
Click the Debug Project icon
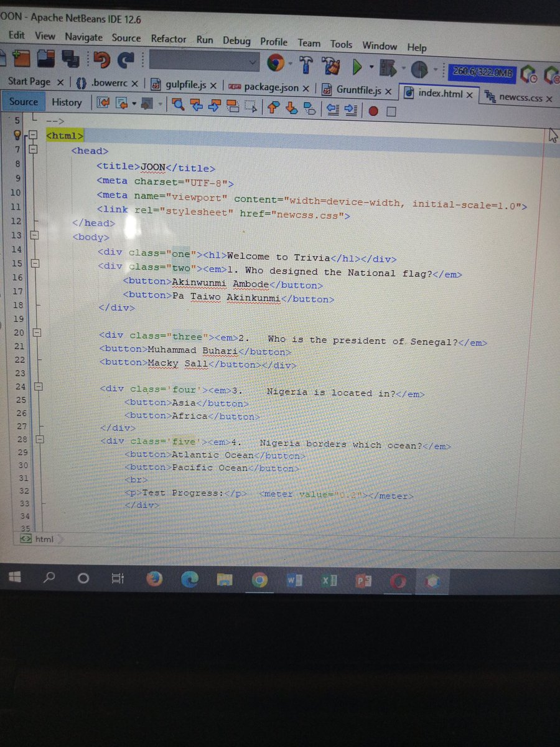pyautogui.click(x=389, y=68)
